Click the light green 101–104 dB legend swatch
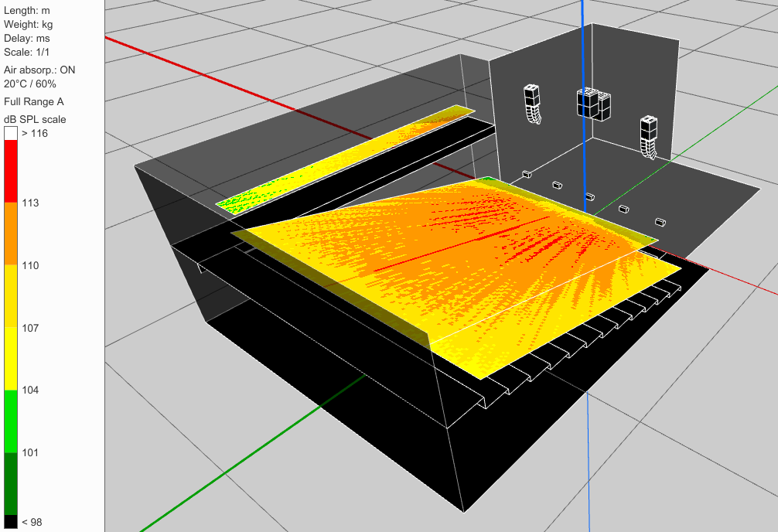 coord(10,421)
